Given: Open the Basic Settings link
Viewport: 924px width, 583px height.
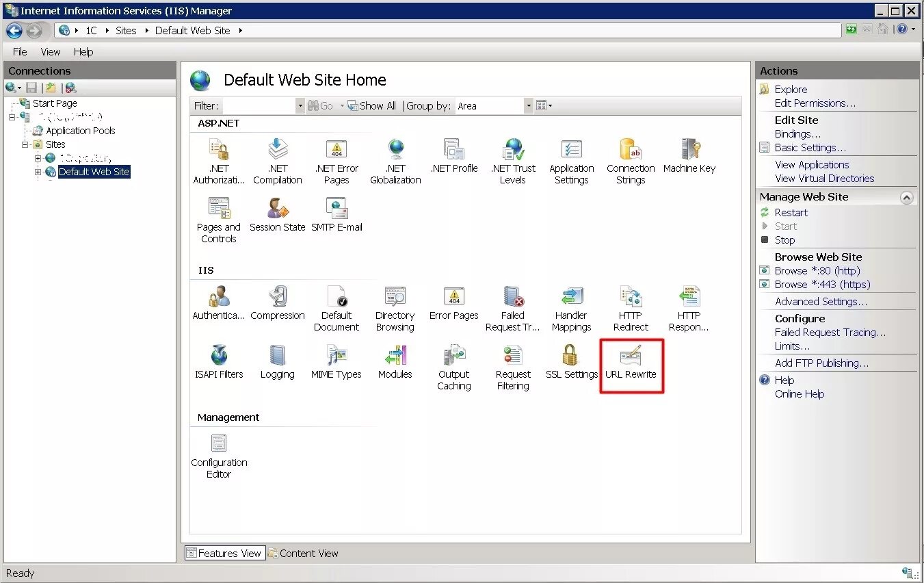Looking at the screenshot, I should pos(810,148).
